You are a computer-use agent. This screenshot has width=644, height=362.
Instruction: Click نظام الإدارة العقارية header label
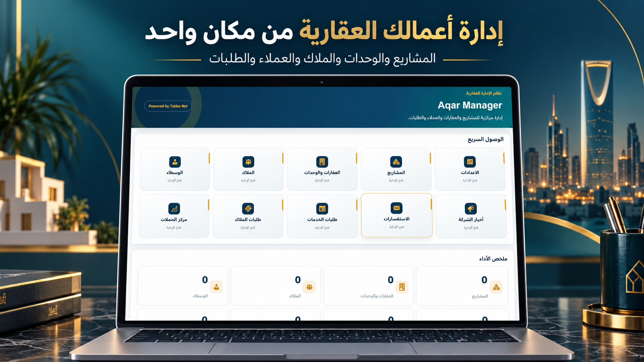tap(484, 93)
